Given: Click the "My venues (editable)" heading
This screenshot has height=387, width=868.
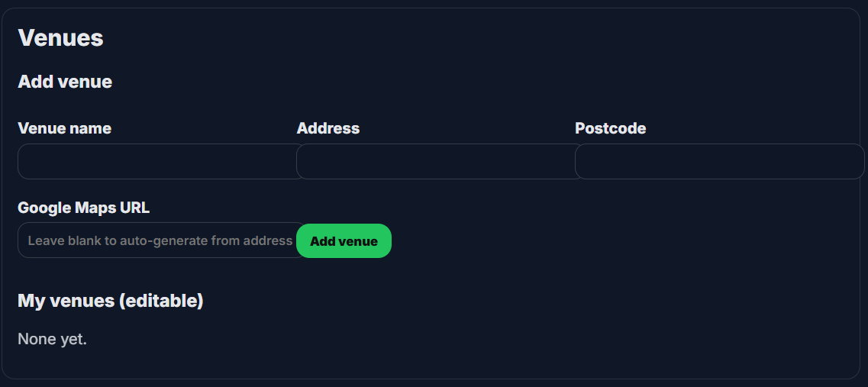Looking at the screenshot, I should tap(110, 301).
